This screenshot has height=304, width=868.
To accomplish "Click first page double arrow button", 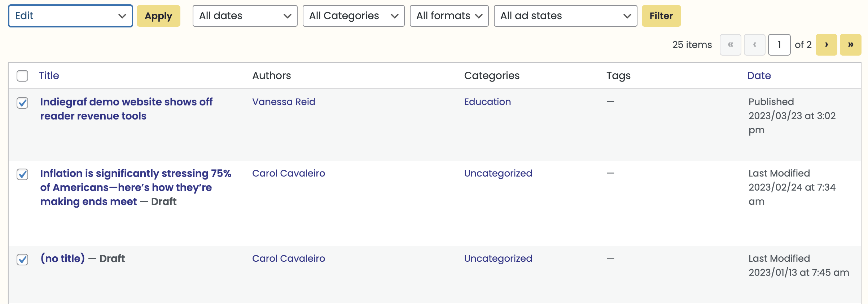I will click(x=730, y=45).
